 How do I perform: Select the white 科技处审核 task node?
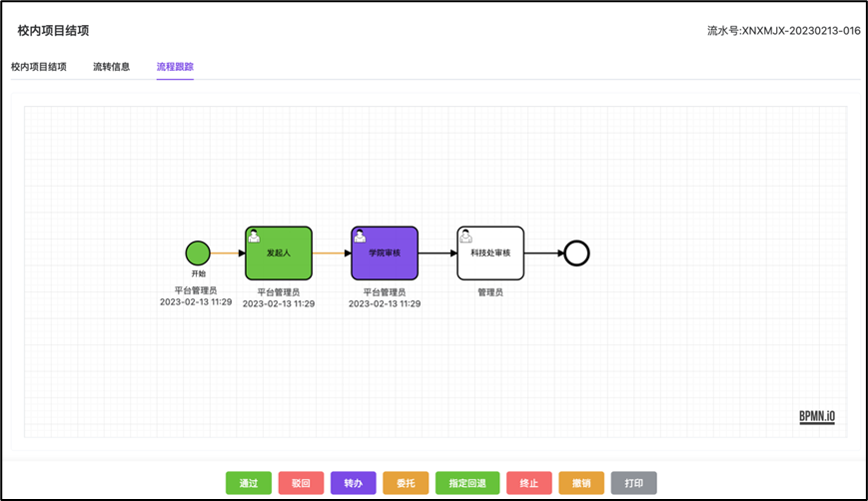[x=490, y=253]
